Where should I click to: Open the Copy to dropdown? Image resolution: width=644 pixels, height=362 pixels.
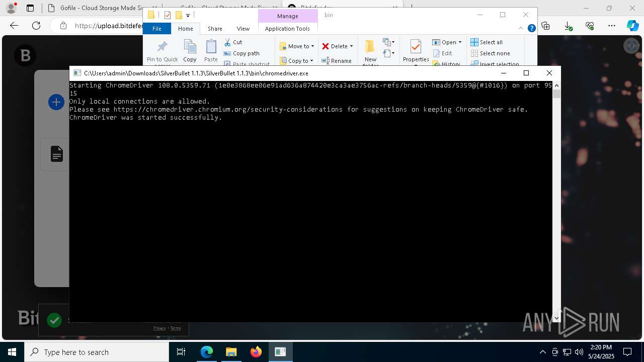(296, 61)
